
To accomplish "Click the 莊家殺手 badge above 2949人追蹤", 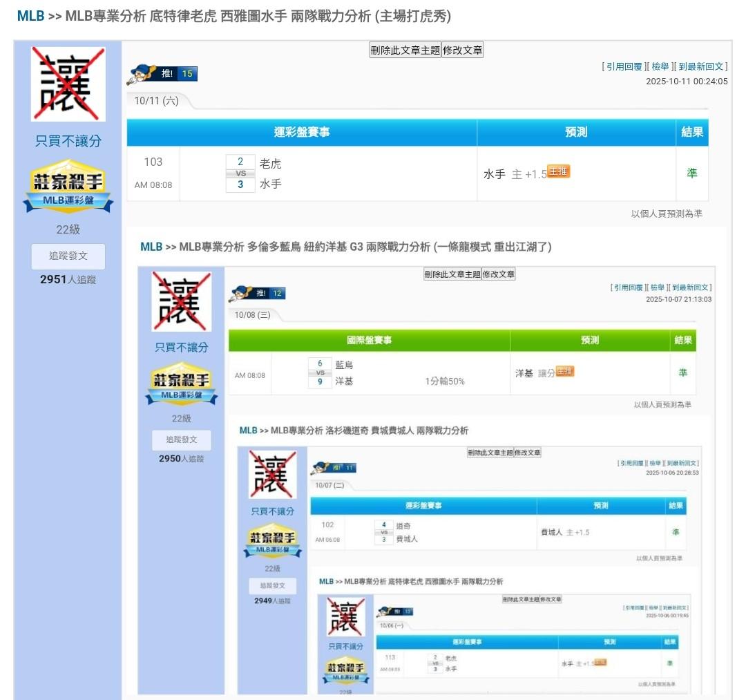I will [x=273, y=541].
